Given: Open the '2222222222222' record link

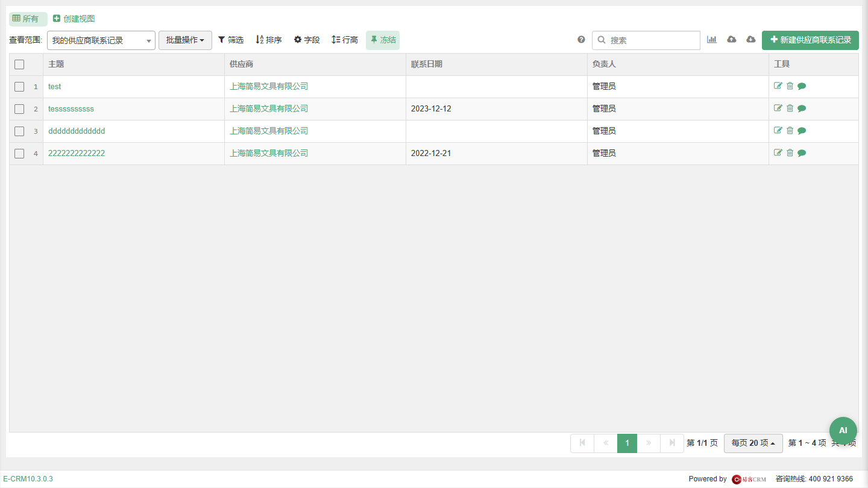Looking at the screenshot, I should [77, 154].
